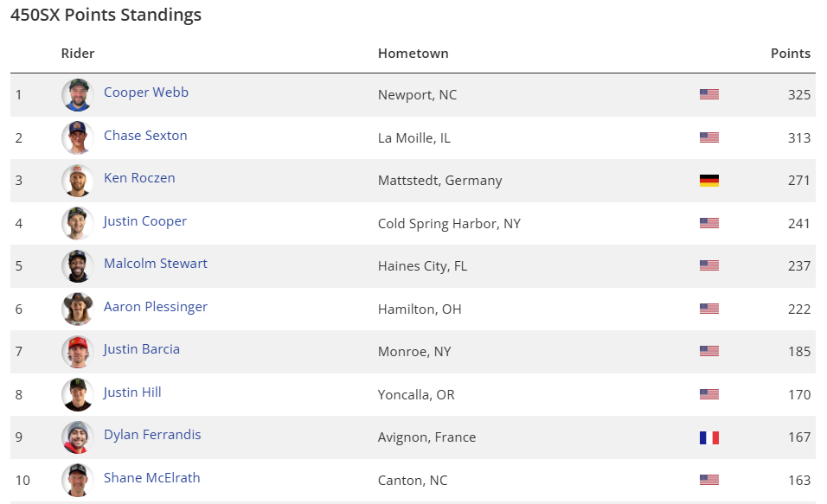Click the Hometown column header
This screenshot has height=504, width=827.
(x=413, y=54)
